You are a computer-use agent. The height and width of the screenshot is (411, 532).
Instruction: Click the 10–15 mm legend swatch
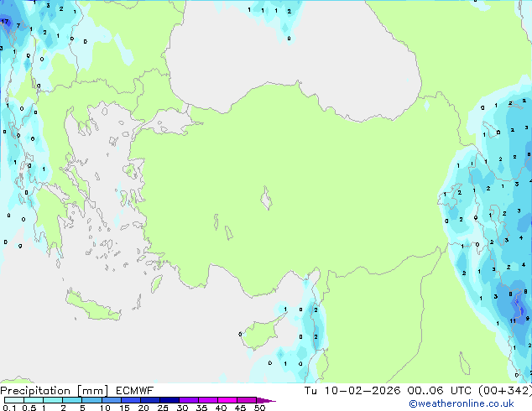[111, 400]
